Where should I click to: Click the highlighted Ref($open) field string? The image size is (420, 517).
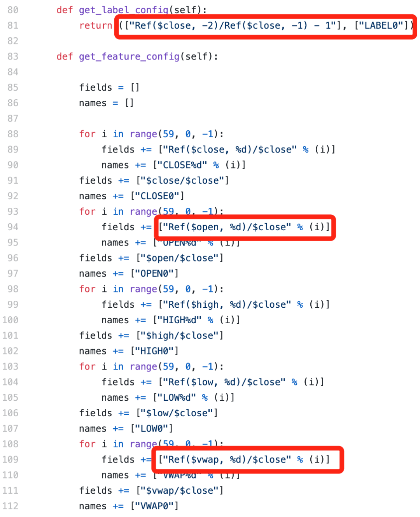tap(244, 227)
